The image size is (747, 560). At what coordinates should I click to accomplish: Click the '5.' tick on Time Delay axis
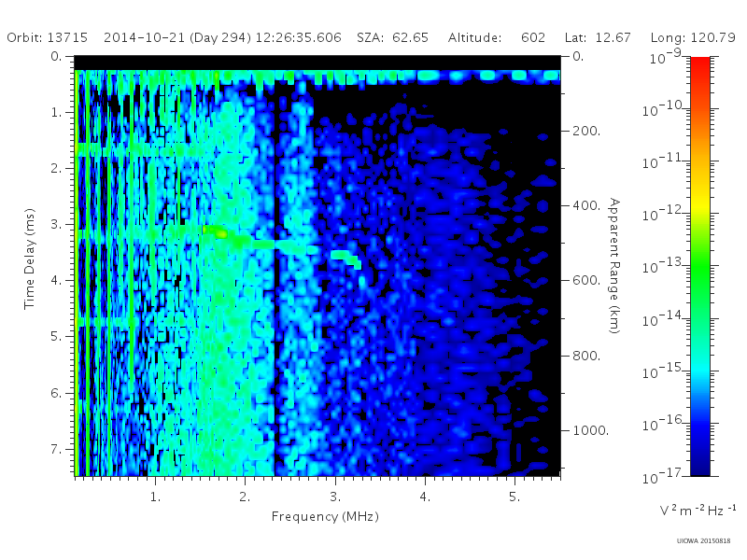click(x=56, y=337)
